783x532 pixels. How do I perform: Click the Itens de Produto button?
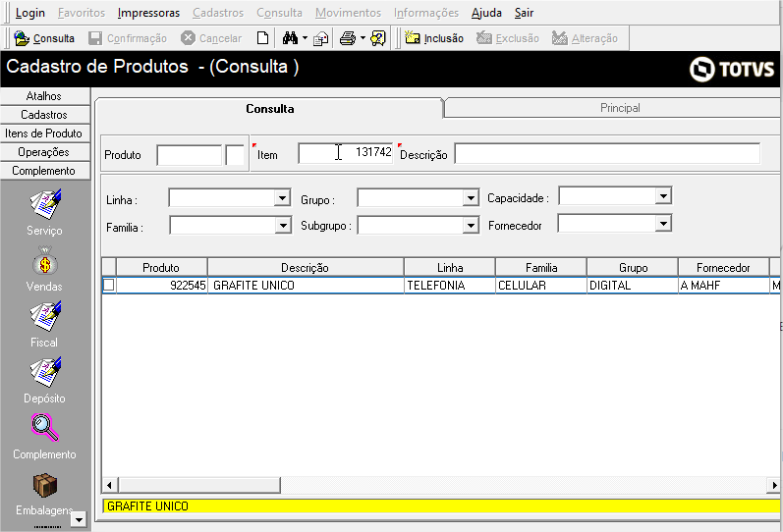pyautogui.click(x=44, y=133)
